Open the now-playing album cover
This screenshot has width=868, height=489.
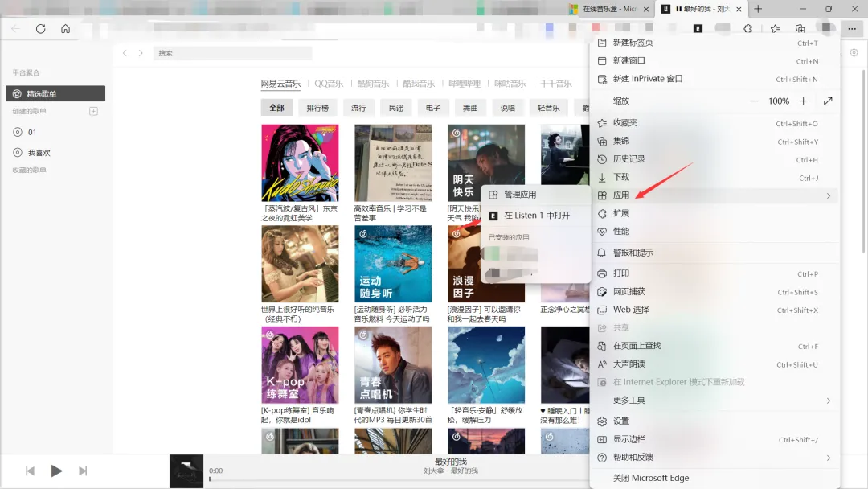tap(186, 471)
